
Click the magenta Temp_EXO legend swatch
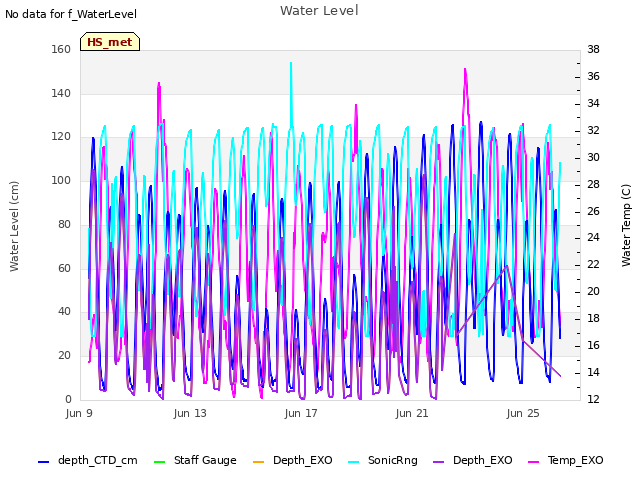[533, 462]
